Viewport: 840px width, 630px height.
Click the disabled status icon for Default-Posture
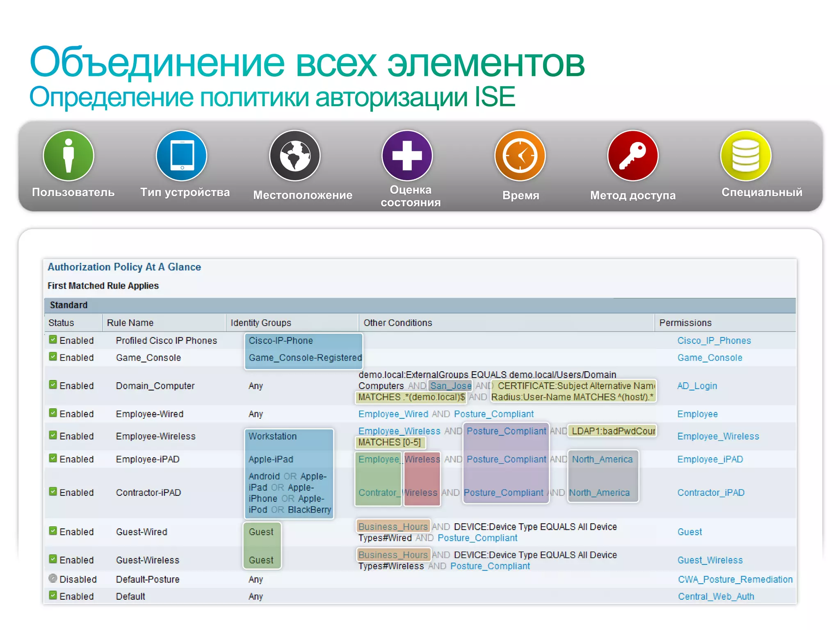53,578
